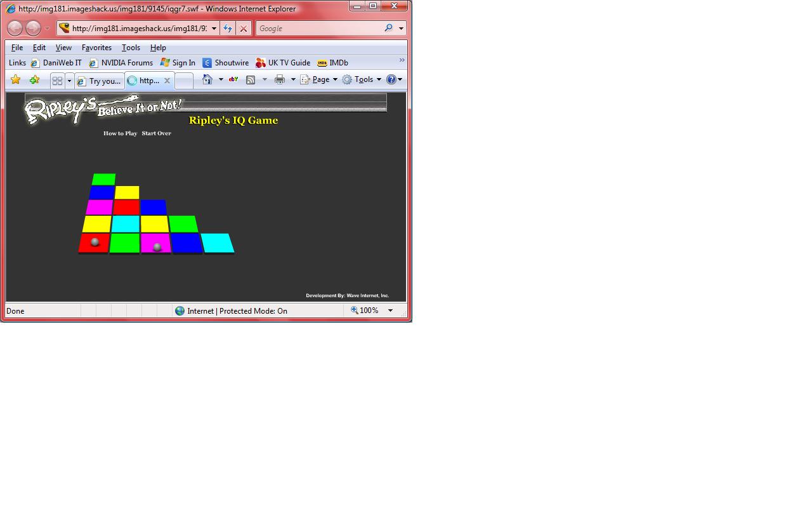Image resolution: width=812 pixels, height=508 pixels.
Task: Click the blue Help question mark icon
Action: coord(391,79)
